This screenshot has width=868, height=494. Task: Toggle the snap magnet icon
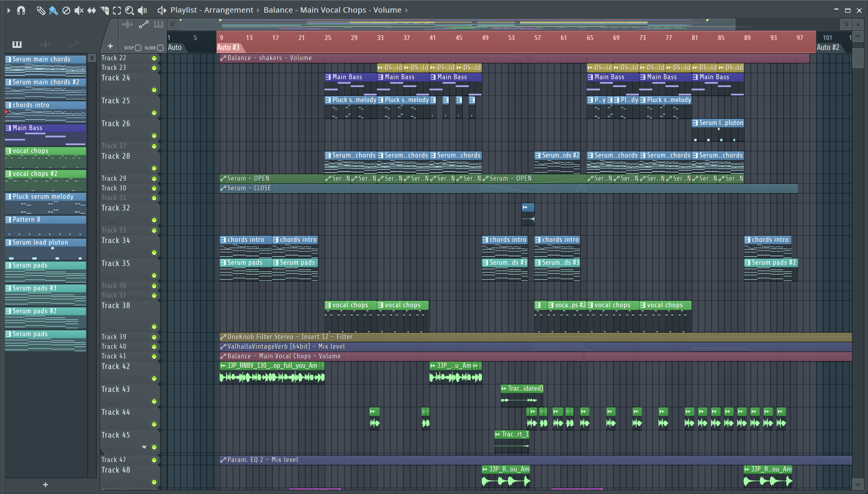[21, 11]
